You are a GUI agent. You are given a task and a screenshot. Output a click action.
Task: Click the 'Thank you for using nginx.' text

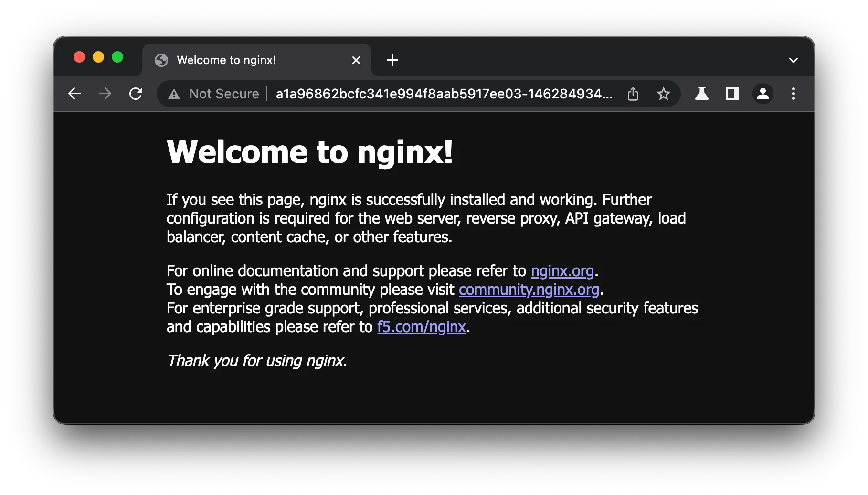257,361
